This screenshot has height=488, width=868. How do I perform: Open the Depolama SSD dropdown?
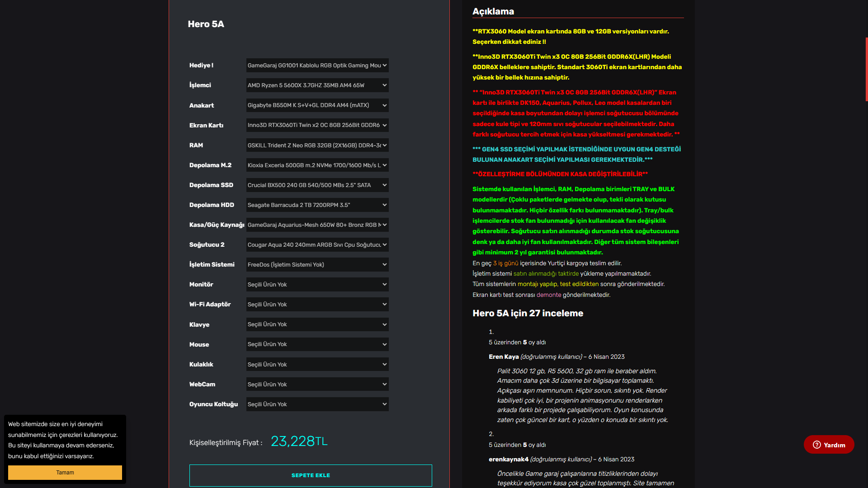317,185
